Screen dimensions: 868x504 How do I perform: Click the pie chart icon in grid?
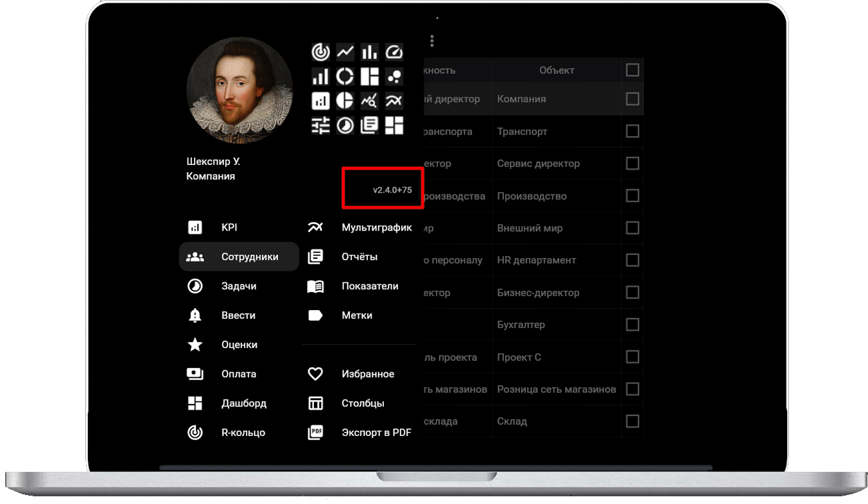(345, 101)
